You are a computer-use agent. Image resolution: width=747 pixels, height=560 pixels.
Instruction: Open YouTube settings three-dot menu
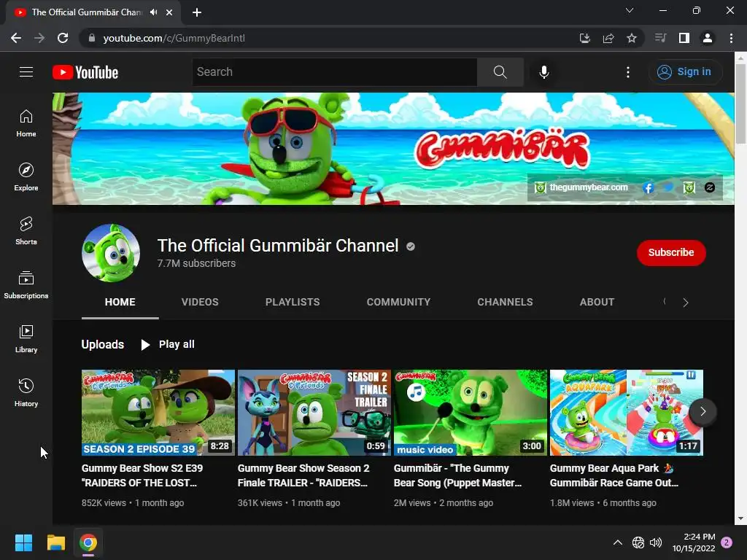(628, 72)
